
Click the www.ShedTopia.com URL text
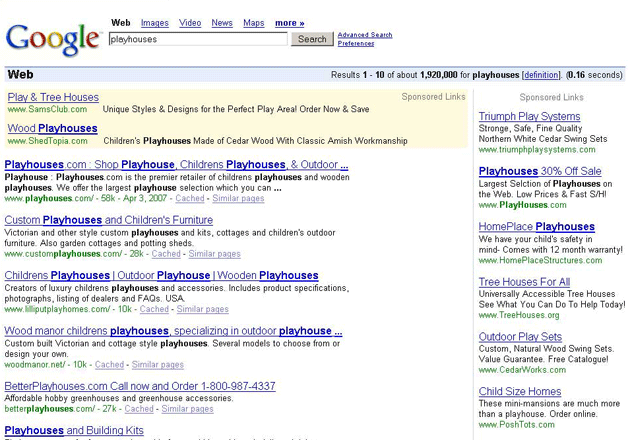coord(48,141)
